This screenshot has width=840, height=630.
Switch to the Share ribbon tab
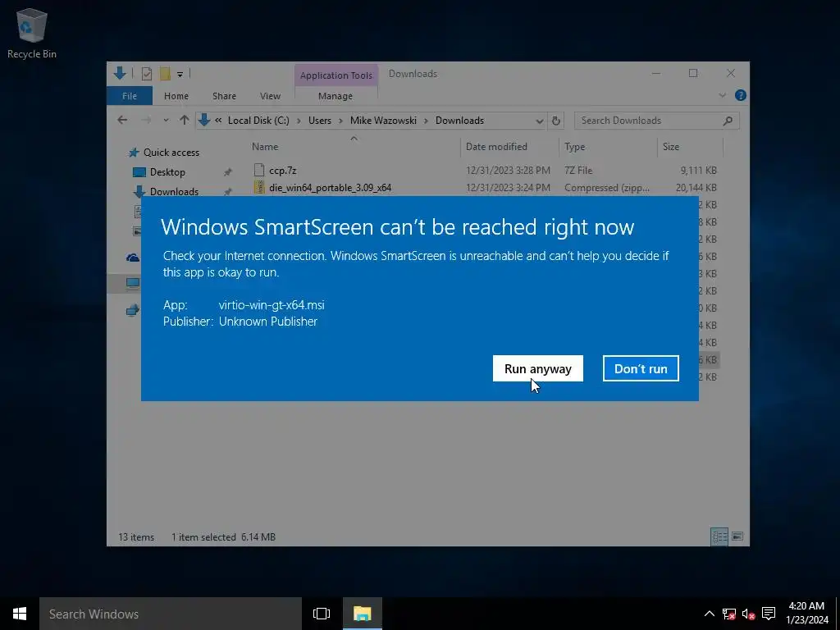(224, 96)
